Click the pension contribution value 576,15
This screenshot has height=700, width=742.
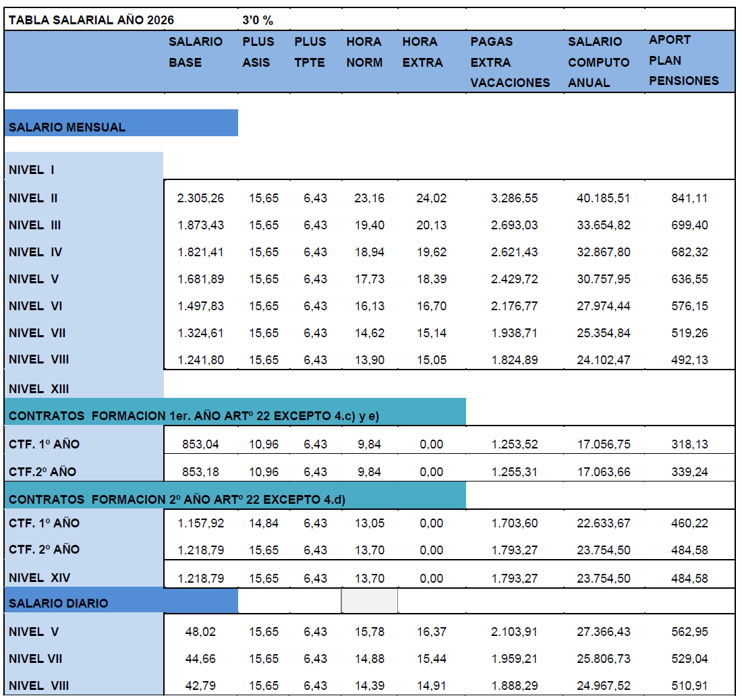pos(689,306)
